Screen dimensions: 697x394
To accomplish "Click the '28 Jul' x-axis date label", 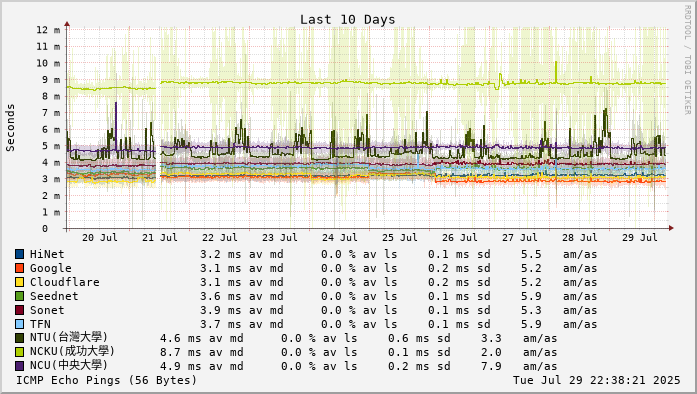I will [580, 237].
